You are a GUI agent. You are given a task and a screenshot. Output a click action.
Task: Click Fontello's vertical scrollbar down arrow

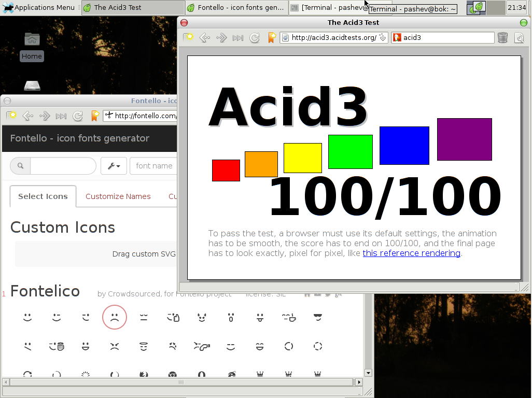pos(368,373)
